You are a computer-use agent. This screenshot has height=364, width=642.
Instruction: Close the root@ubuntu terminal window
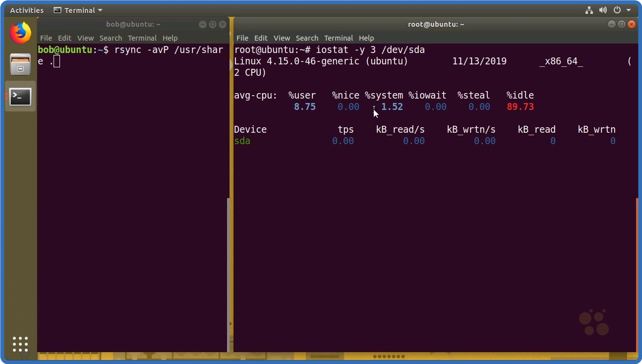coord(631,24)
